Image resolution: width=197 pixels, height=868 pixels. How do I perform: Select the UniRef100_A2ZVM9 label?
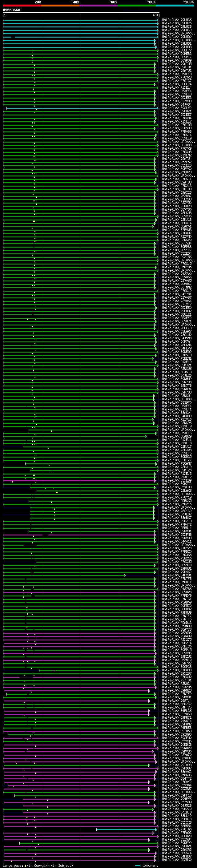pyautogui.click(x=177, y=101)
